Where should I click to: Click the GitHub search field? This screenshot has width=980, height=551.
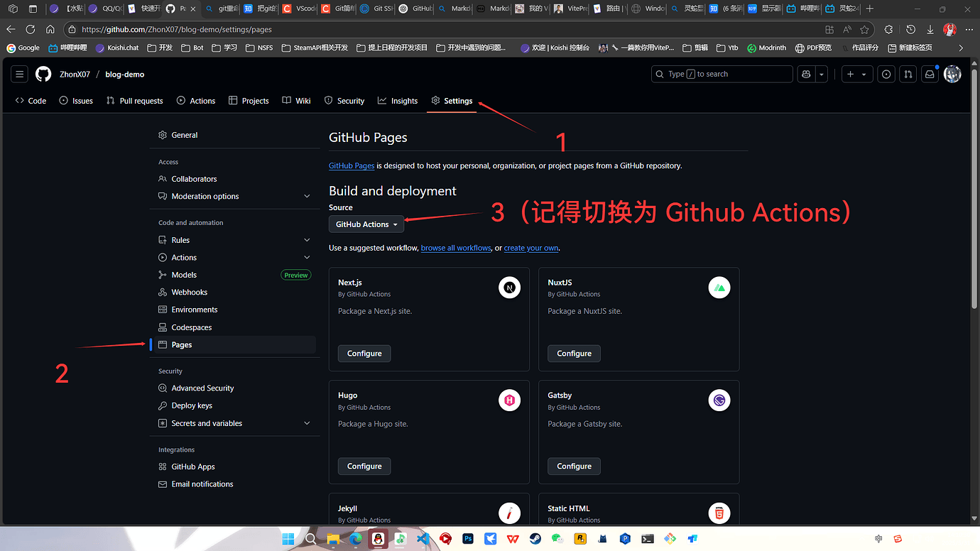tap(722, 74)
